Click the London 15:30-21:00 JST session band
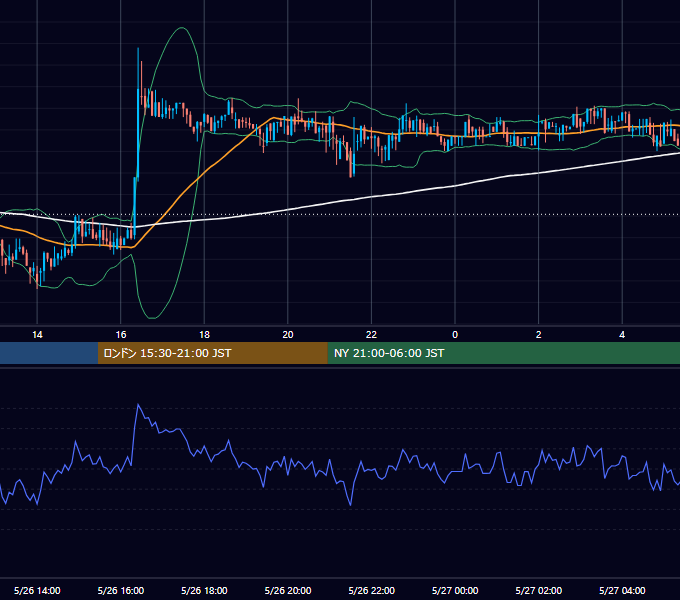 point(212,353)
